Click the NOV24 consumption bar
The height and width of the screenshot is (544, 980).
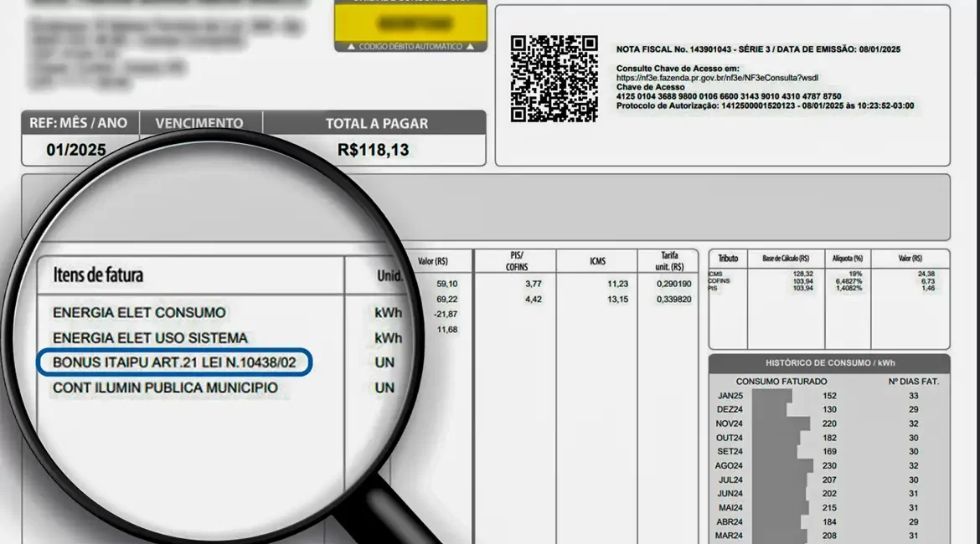(781, 423)
